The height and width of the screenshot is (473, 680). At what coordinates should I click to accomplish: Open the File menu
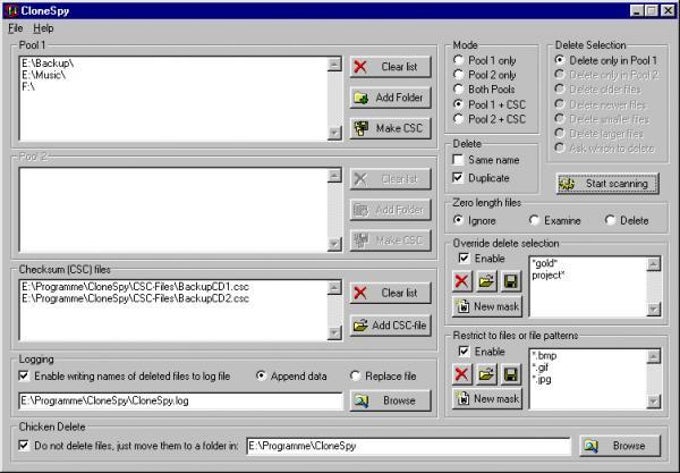[x=15, y=28]
